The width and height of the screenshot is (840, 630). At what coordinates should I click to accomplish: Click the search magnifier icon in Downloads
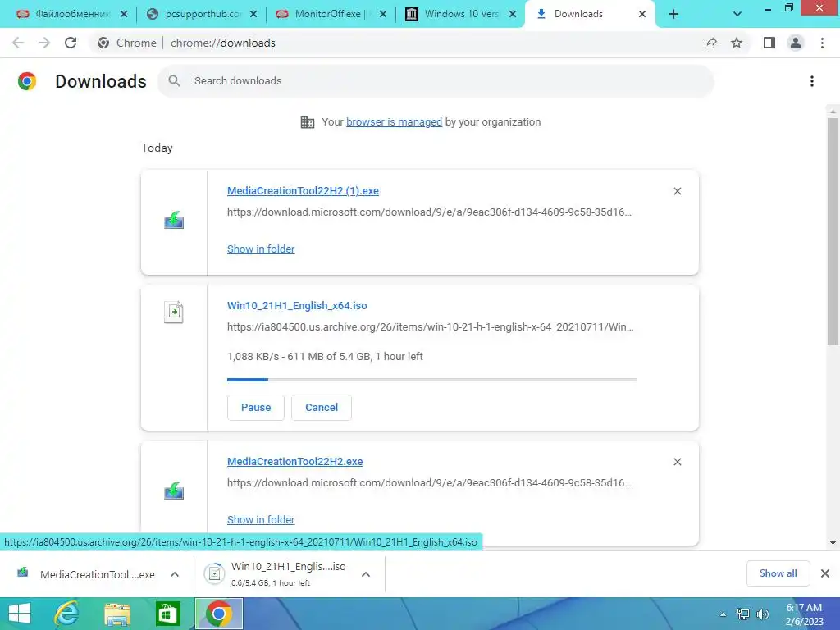(174, 81)
